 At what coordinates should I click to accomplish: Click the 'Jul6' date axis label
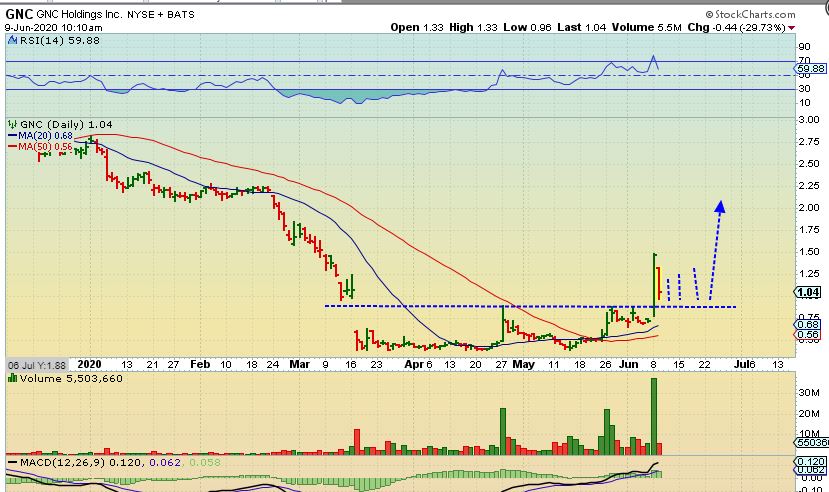click(745, 364)
